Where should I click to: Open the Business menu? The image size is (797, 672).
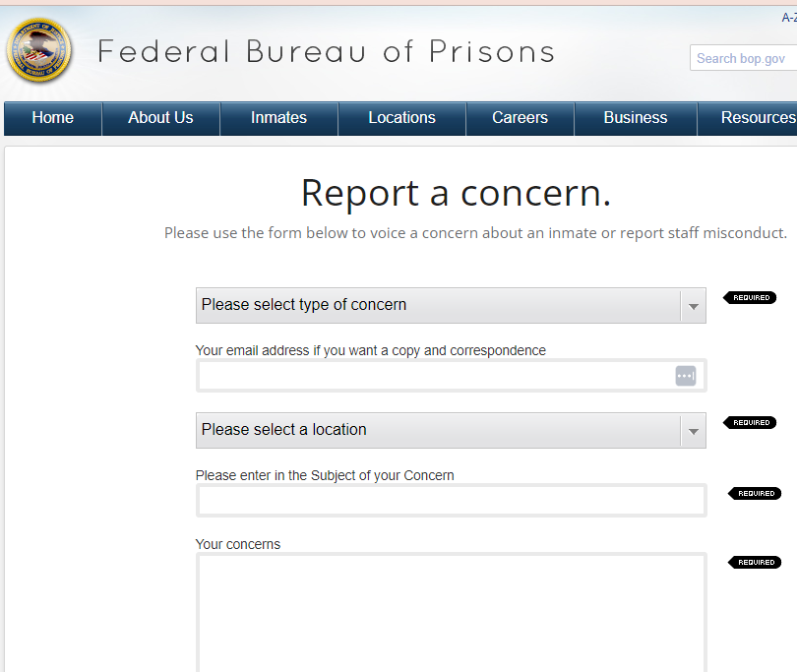coord(636,118)
